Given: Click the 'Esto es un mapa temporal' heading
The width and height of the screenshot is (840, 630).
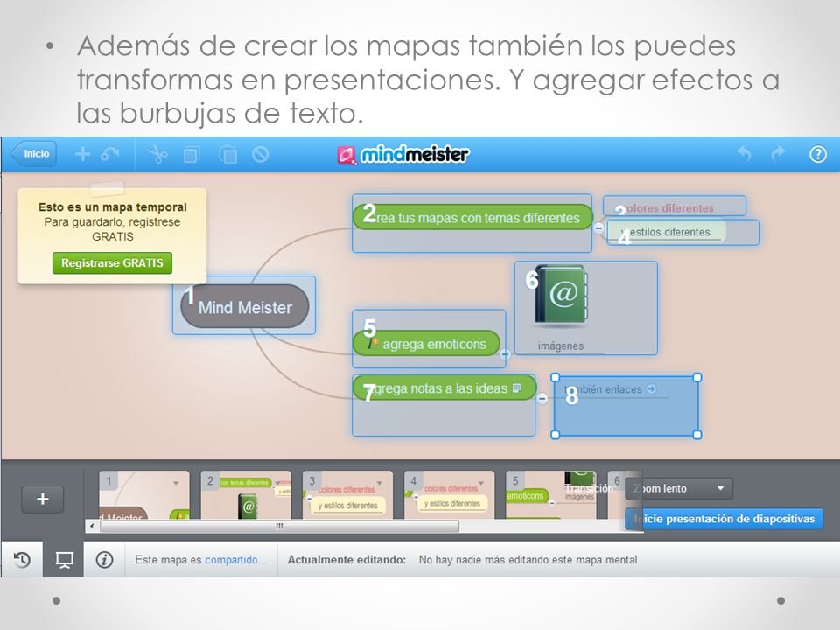Looking at the screenshot, I should [113, 206].
